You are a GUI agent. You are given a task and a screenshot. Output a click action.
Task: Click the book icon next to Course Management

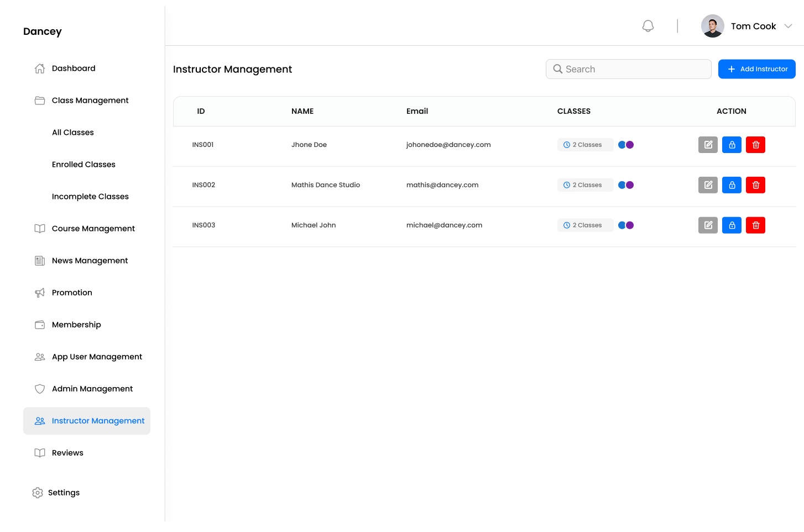39,228
